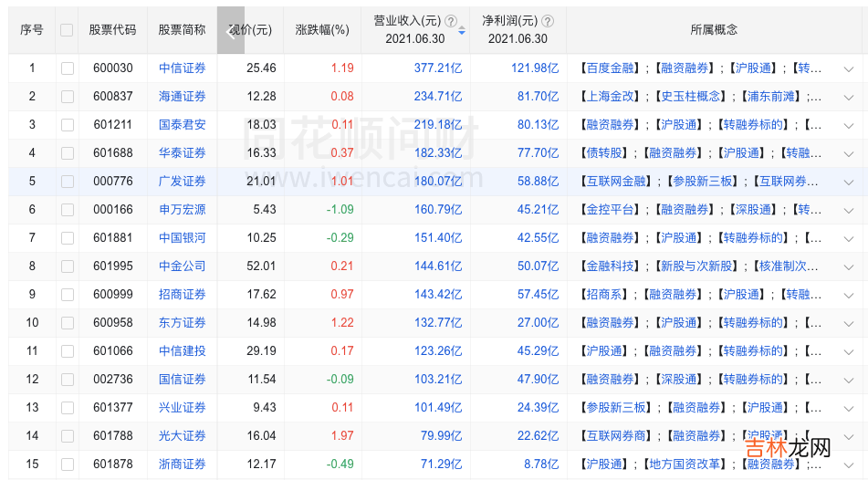Click sort arrows under 营业收入 column
This screenshot has height=480, width=868.
[x=461, y=31]
